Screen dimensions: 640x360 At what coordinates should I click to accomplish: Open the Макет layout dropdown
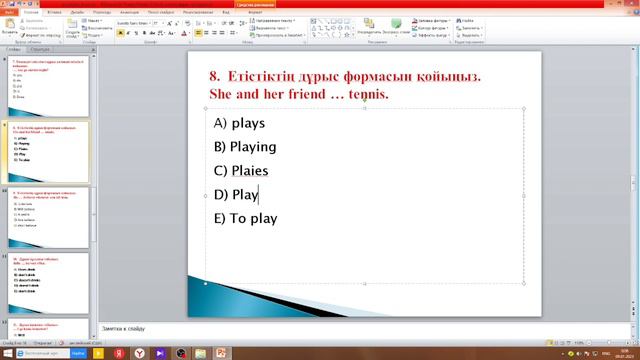coord(92,20)
